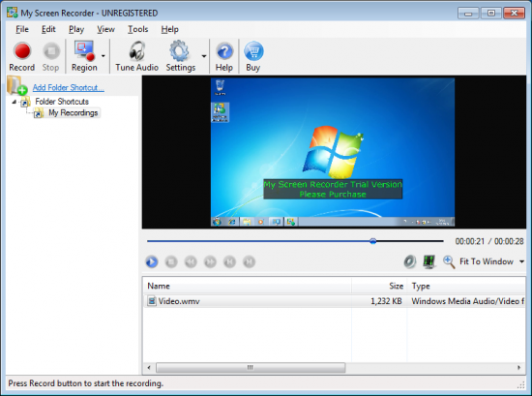The image size is (532, 396).
Task: Click the Buy shopping cart icon
Action: pos(253,56)
